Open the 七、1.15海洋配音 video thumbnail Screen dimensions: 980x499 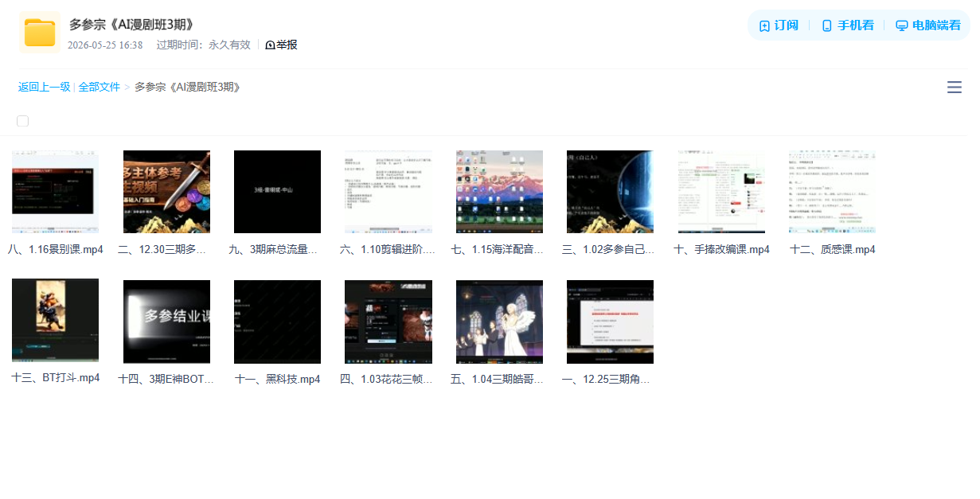tap(499, 191)
